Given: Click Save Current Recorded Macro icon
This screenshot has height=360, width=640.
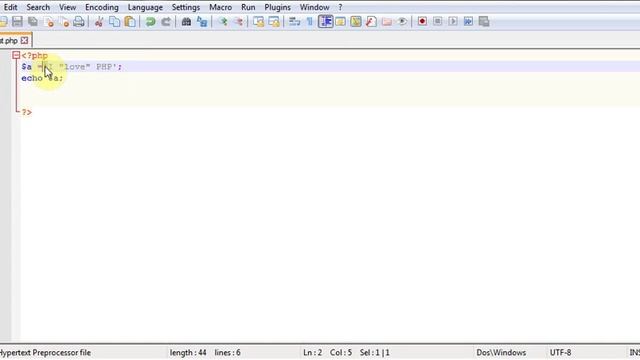Looking at the screenshot, I should [484, 21].
